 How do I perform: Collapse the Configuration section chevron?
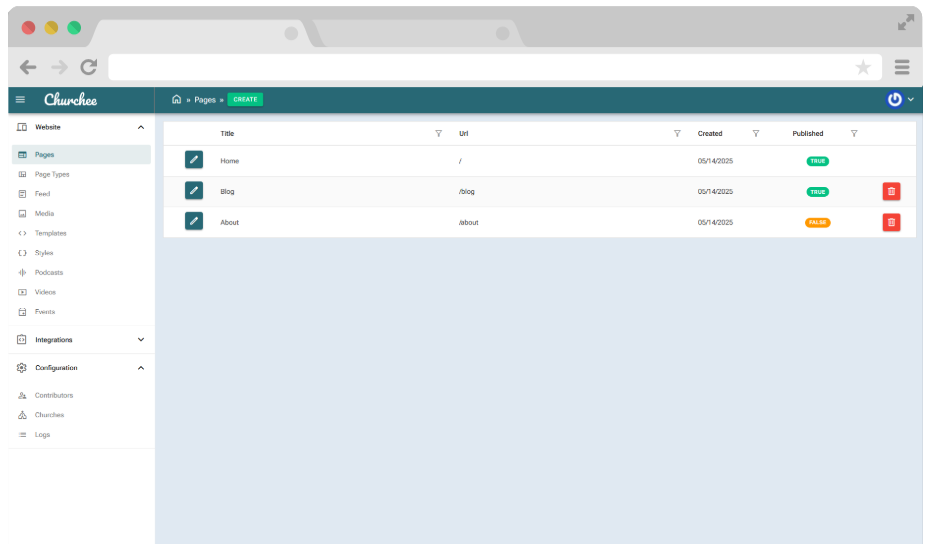click(141, 368)
